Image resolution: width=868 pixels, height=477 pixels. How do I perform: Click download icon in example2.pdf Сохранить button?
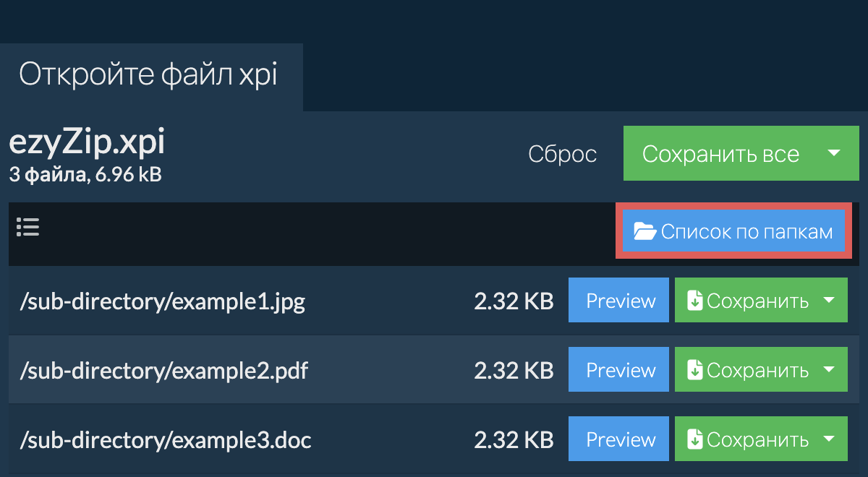[694, 371]
